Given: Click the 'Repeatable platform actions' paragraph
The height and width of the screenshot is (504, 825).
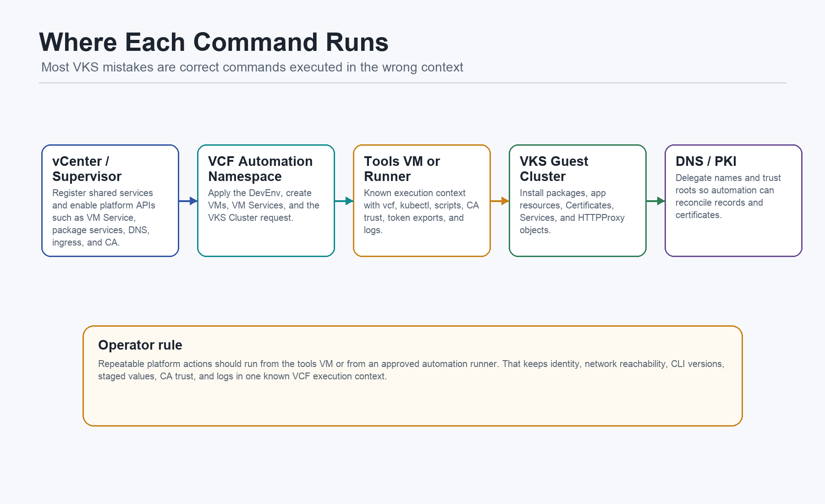Looking at the screenshot, I should (x=411, y=370).
